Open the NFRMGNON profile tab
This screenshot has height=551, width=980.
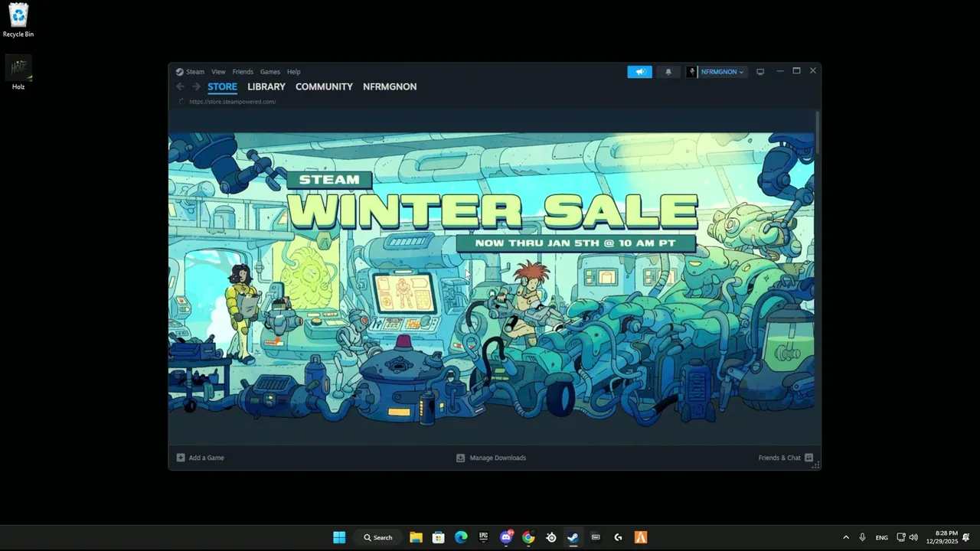pos(390,86)
